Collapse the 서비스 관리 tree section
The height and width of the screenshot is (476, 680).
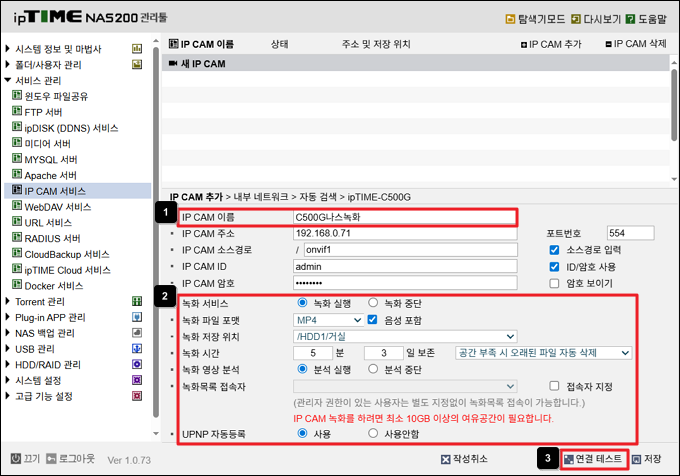coord(9,80)
